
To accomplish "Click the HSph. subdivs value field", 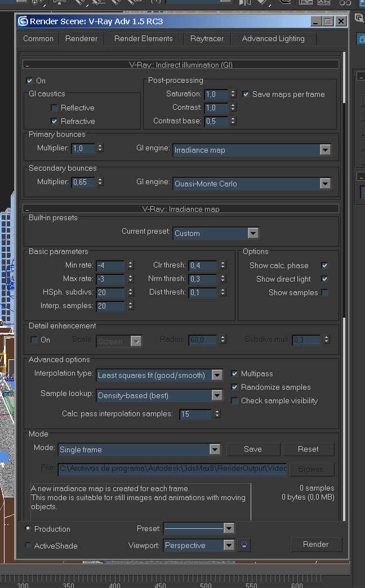I will tap(110, 292).
